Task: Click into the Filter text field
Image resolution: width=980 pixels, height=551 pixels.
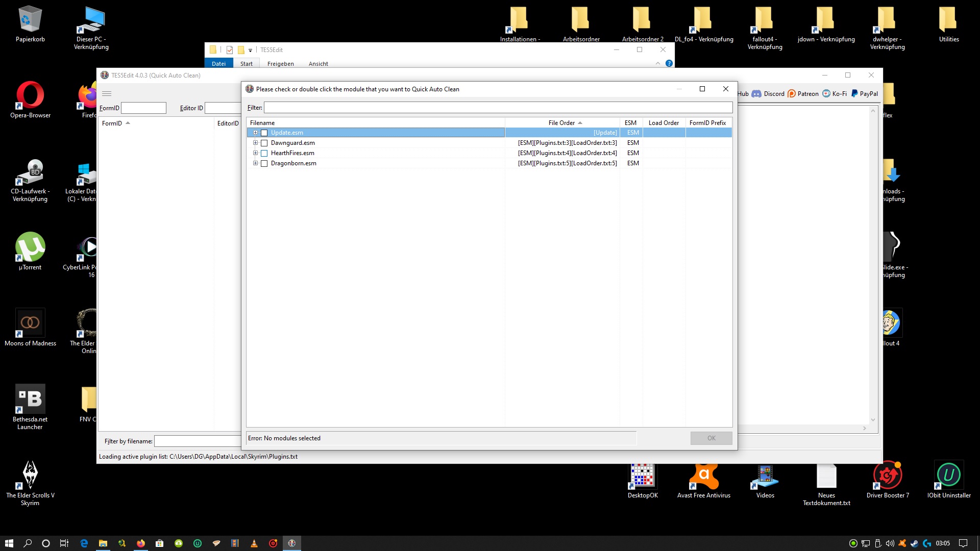Action: click(498, 108)
